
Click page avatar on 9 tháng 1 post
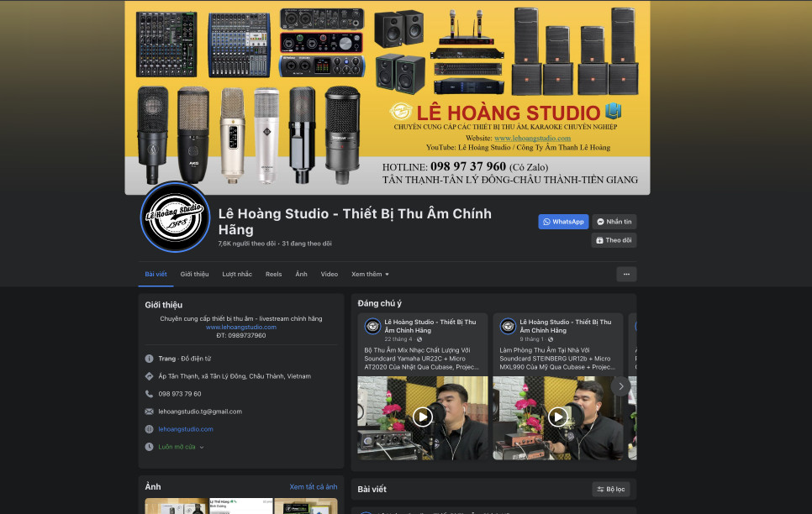pos(508,327)
